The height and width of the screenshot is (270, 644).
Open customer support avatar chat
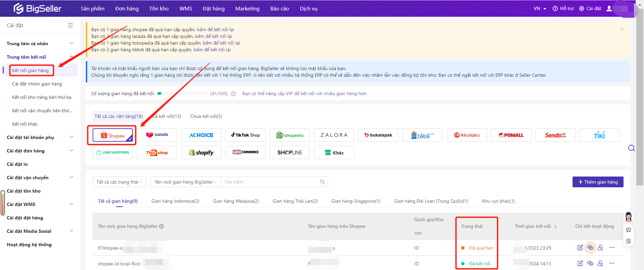(628, 217)
